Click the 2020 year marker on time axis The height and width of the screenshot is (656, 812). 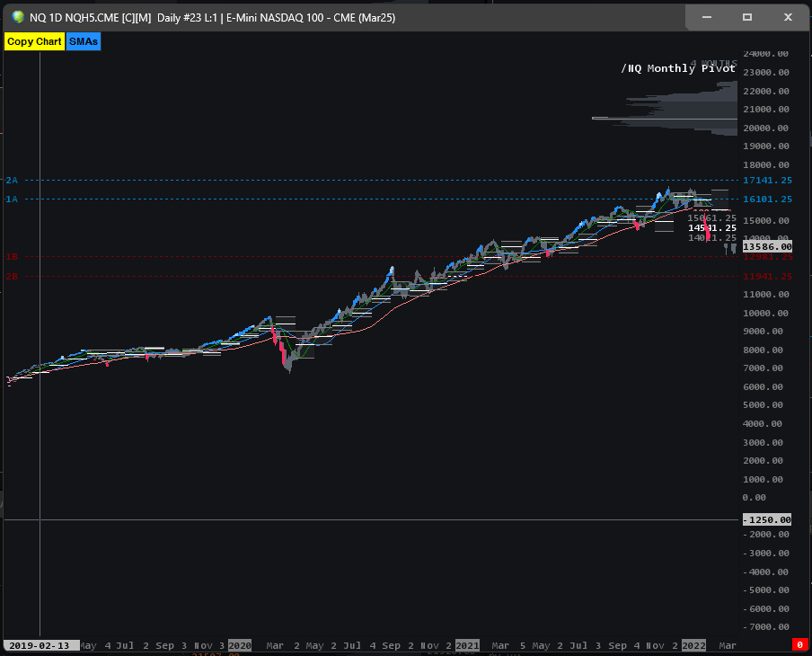pos(240,645)
